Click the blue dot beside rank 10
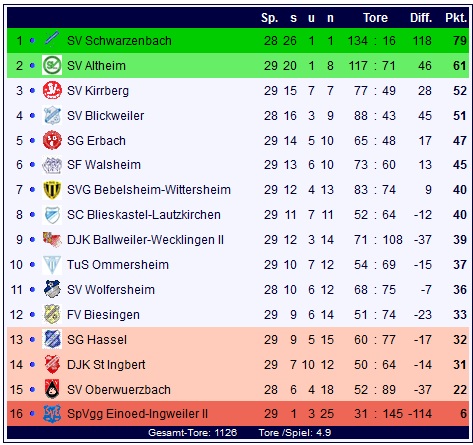Image resolution: width=473 pixels, height=445 pixels. [32, 265]
